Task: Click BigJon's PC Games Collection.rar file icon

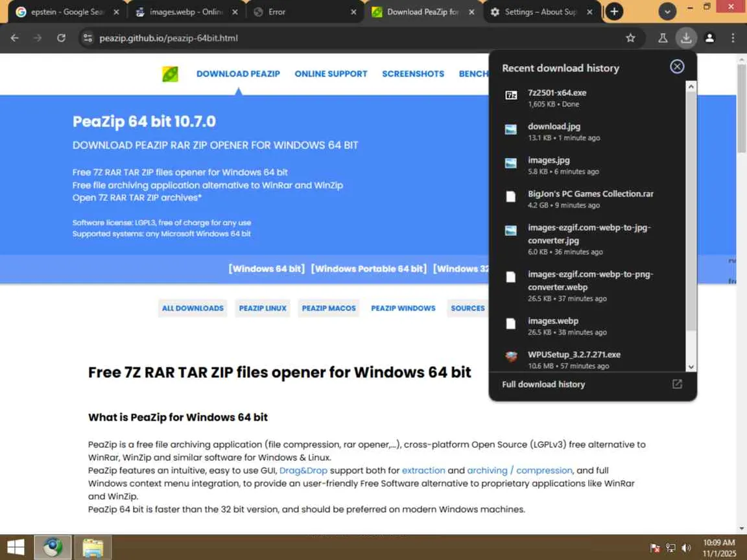Action: click(x=511, y=196)
